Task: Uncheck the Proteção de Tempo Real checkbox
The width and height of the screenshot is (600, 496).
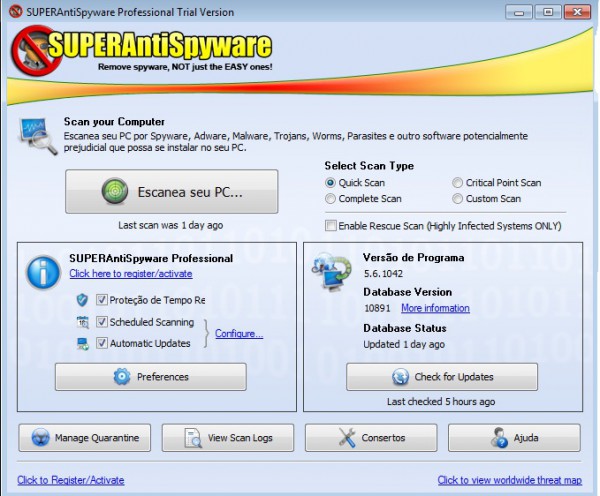Action: click(x=101, y=300)
